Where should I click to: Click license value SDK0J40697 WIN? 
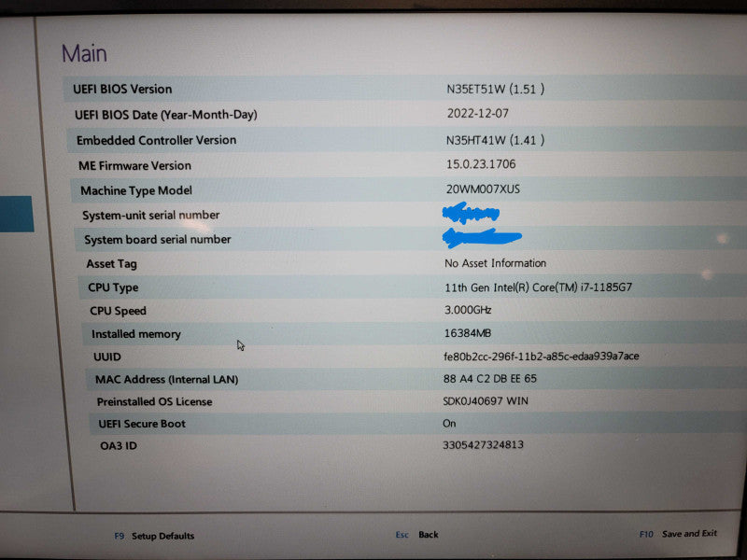point(486,401)
